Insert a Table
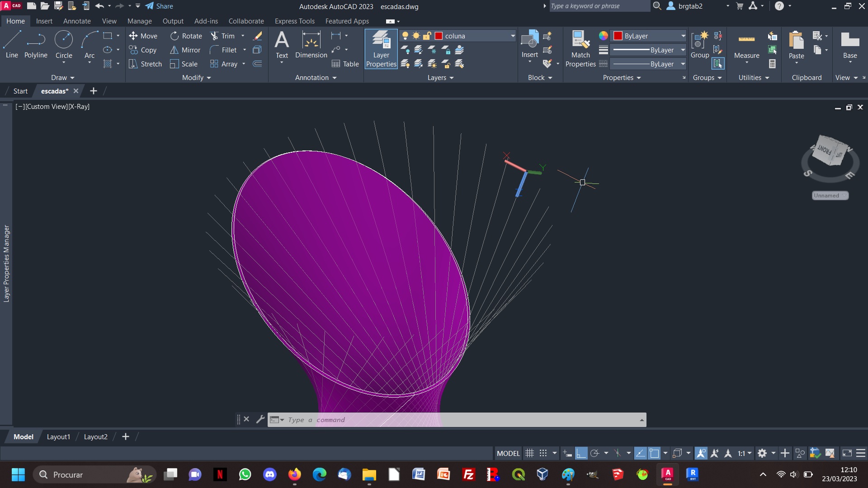 point(345,64)
